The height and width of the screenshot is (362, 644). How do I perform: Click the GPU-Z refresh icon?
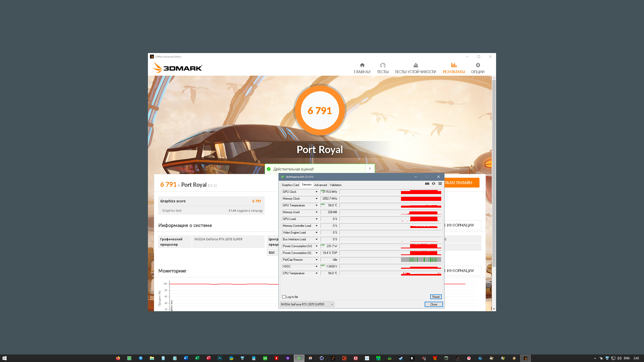pyautogui.click(x=433, y=184)
